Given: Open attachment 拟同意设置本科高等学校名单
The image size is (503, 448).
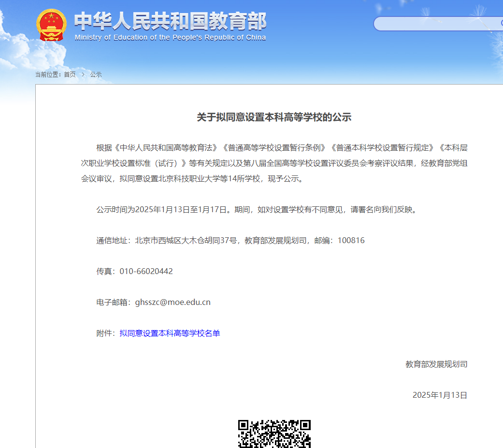Looking at the screenshot, I should [170, 333].
